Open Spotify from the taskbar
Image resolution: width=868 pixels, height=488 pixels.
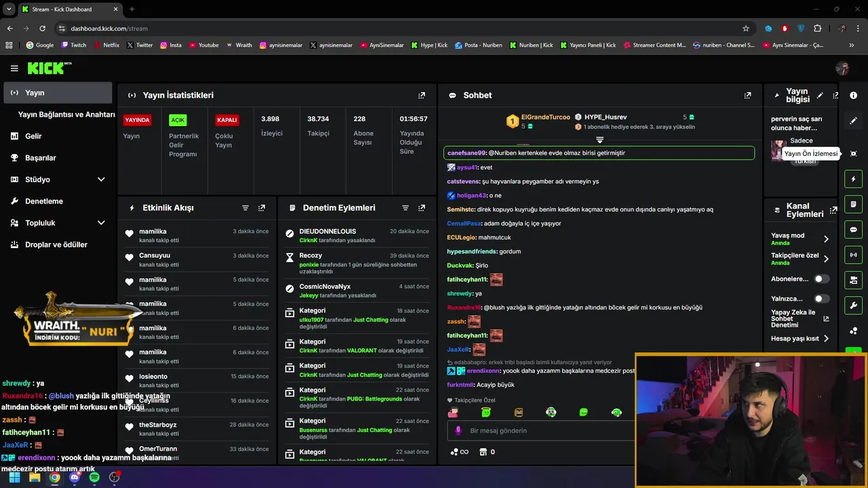tap(94, 477)
